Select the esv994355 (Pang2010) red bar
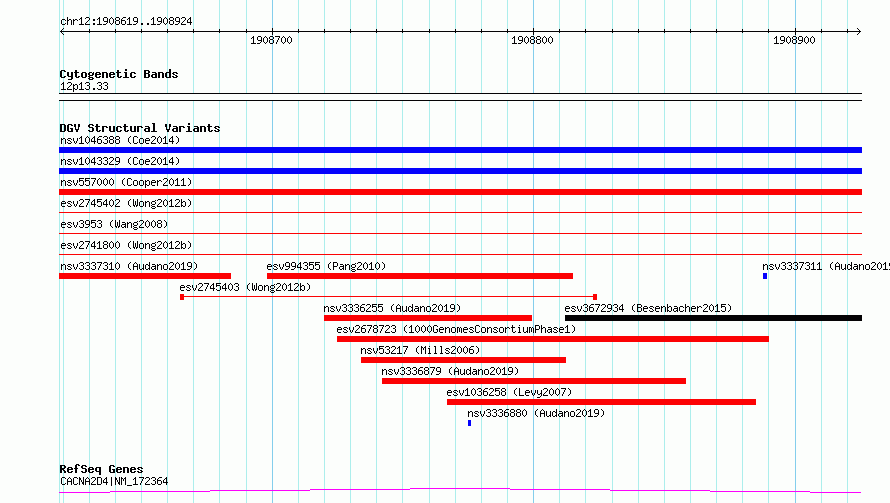 [x=420, y=276]
